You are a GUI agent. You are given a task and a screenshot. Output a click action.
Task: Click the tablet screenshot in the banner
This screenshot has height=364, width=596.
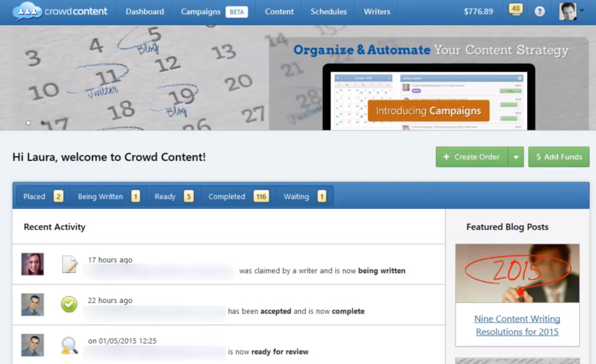pyautogui.click(x=429, y=97)
